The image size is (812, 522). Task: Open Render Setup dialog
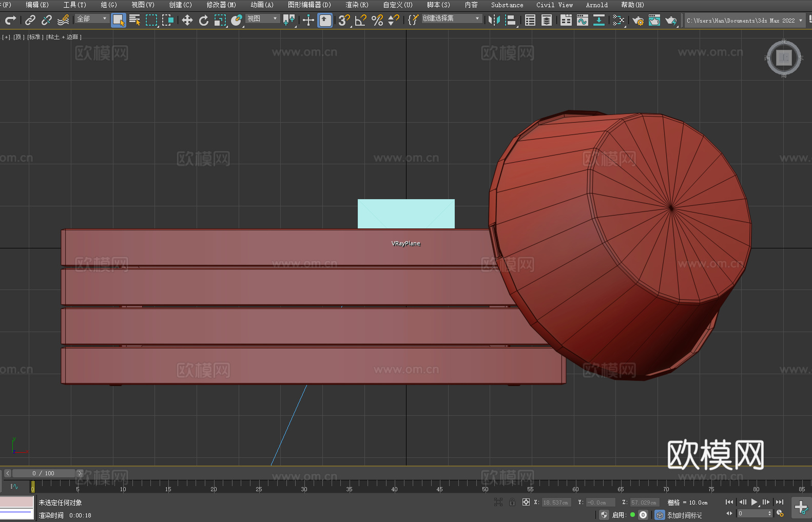(638, 20)
